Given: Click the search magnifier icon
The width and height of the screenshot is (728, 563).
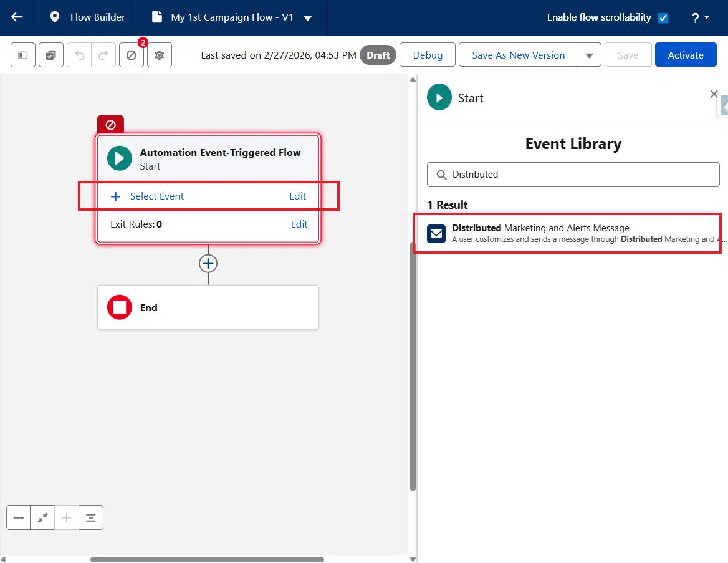Looking at the screenshot, I should pyautogui.click(x=441, y=175).
